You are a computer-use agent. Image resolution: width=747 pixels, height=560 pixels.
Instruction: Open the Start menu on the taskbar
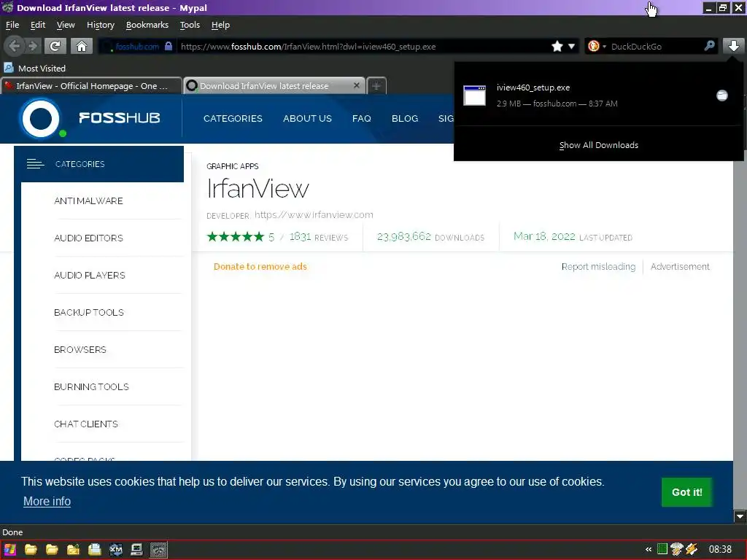click(10, 550)
